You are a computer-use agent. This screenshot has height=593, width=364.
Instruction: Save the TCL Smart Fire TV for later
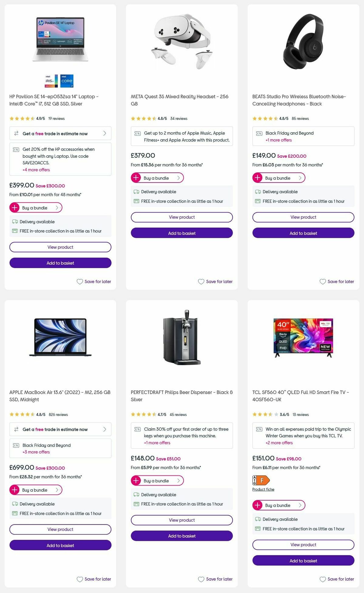[x=337, y=579]
